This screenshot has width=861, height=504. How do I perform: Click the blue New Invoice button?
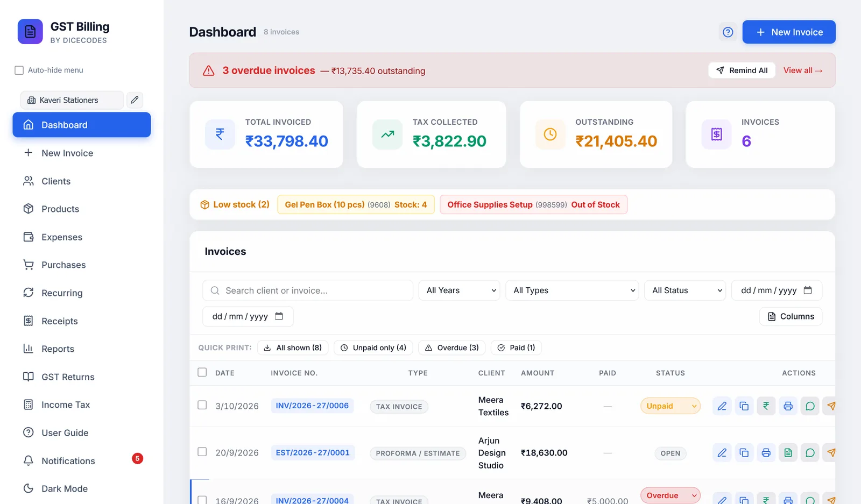point(789,32)
